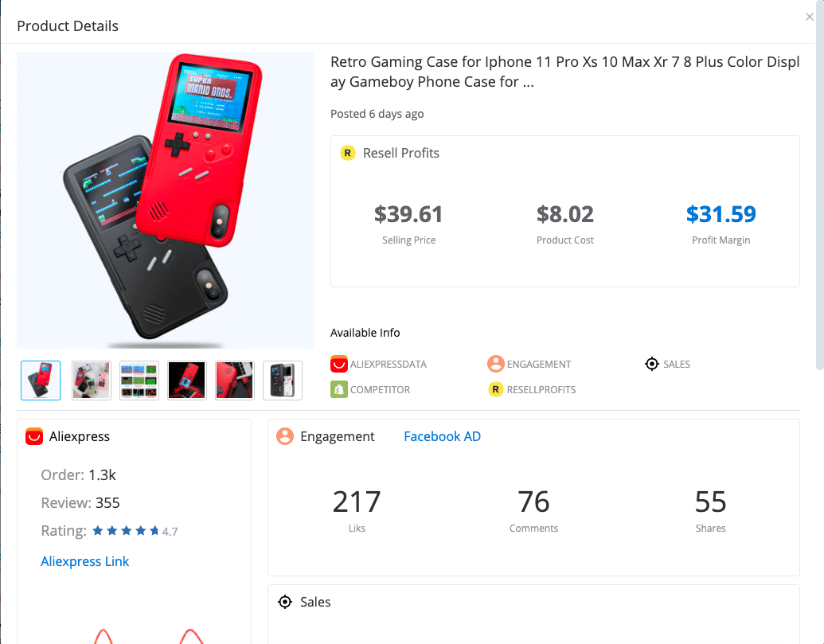Select the first red phone case thumbnail

41,381
